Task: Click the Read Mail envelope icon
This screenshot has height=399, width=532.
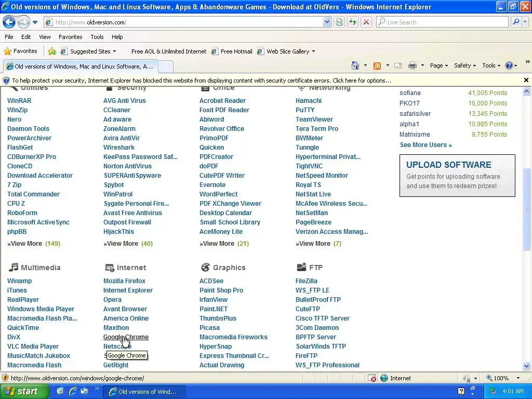Action: 398,66
